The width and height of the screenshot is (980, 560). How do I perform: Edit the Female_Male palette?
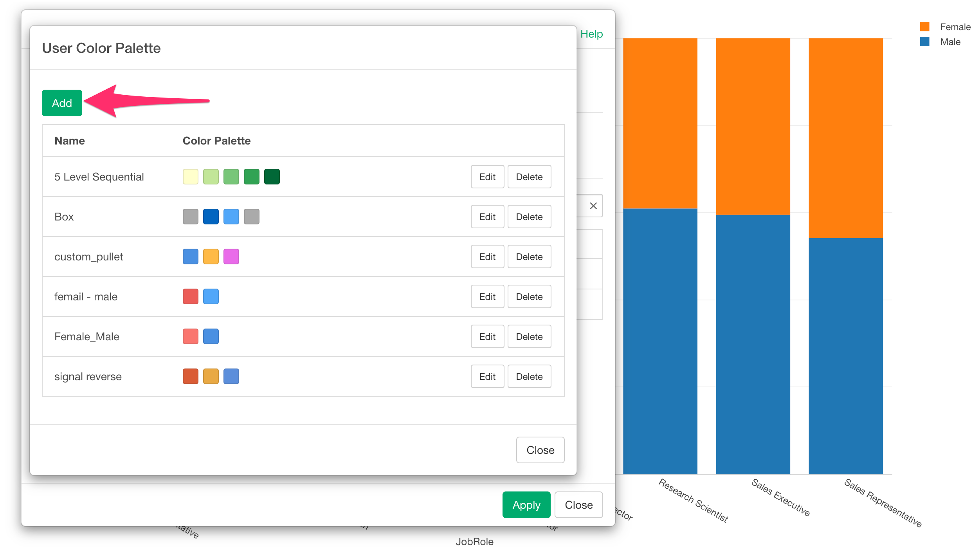[x=487, y=336]
